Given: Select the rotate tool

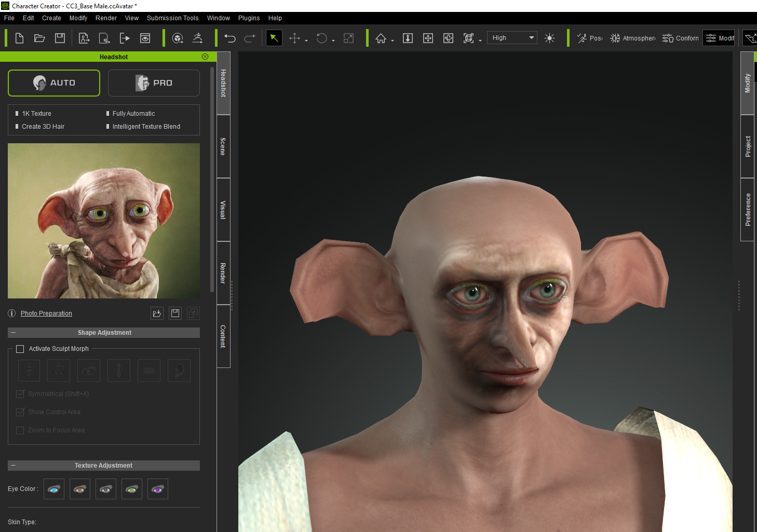Looking at the screenshot, I should pyautogui.click(x=321, y=38).
